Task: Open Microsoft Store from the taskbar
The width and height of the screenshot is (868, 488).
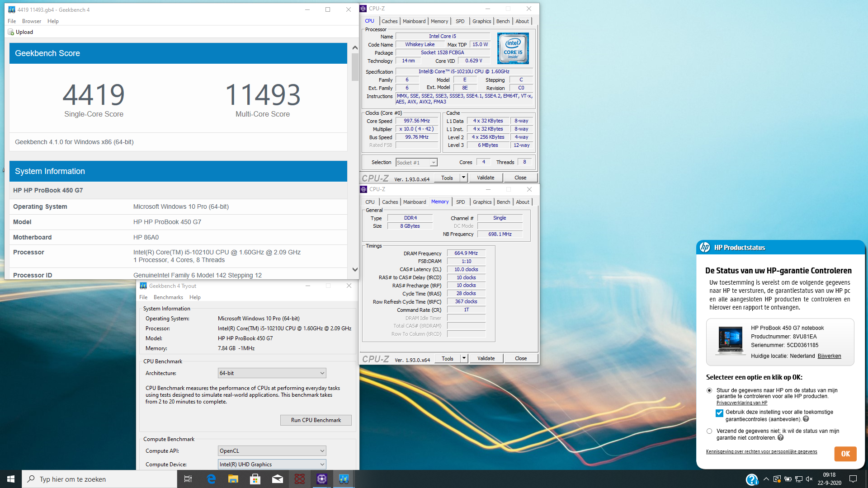Action: point(255,479)
